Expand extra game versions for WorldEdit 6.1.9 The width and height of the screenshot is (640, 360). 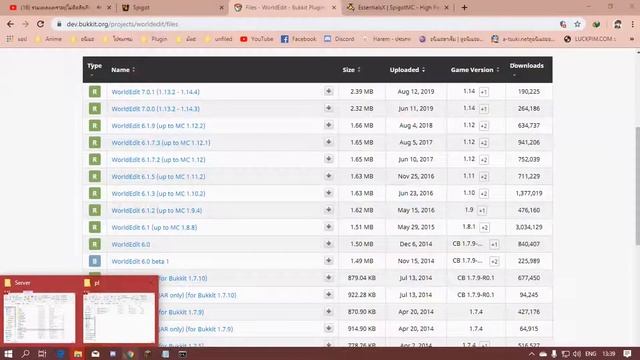tap(484, 126)
